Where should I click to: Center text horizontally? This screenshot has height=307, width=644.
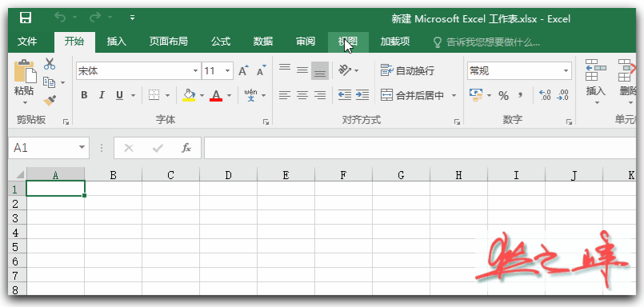(302, 95)
